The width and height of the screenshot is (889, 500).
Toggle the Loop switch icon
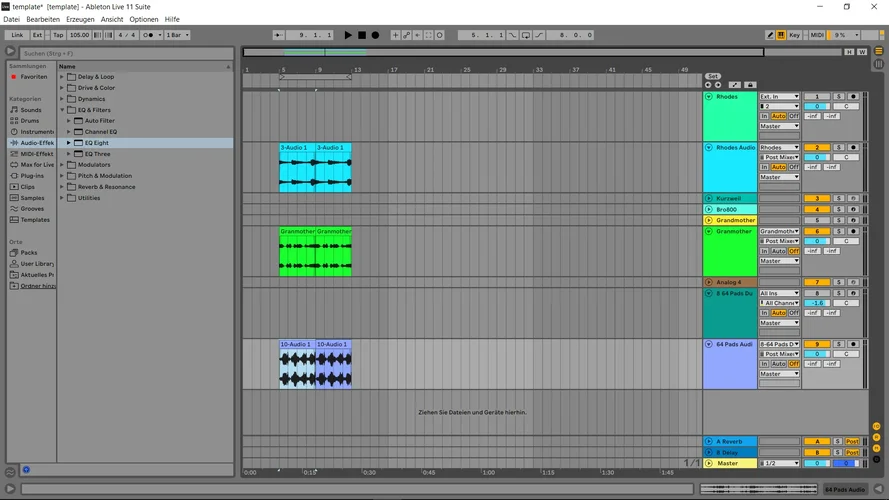526,35
